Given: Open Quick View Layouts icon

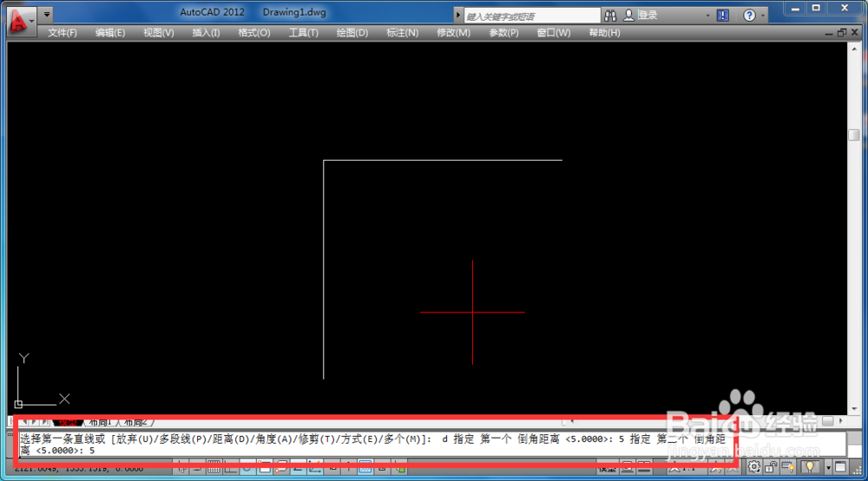Looking at the screenshot, I should point(628,468).
